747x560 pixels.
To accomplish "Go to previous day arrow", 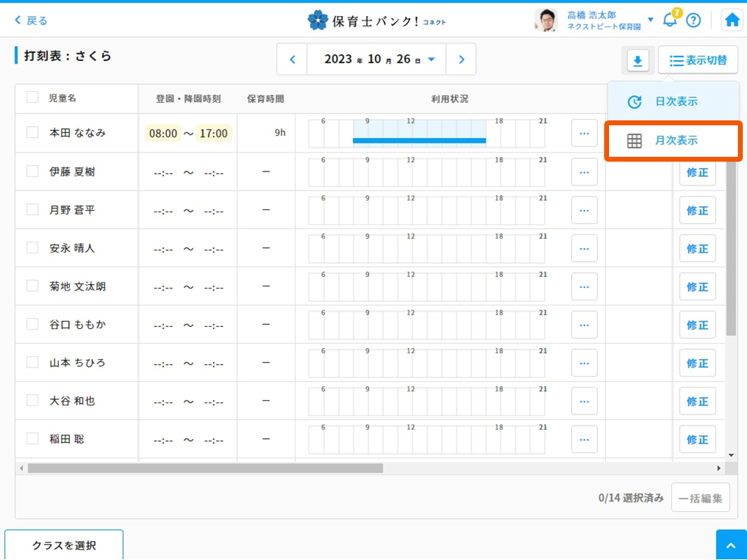I will coord(293,59).
